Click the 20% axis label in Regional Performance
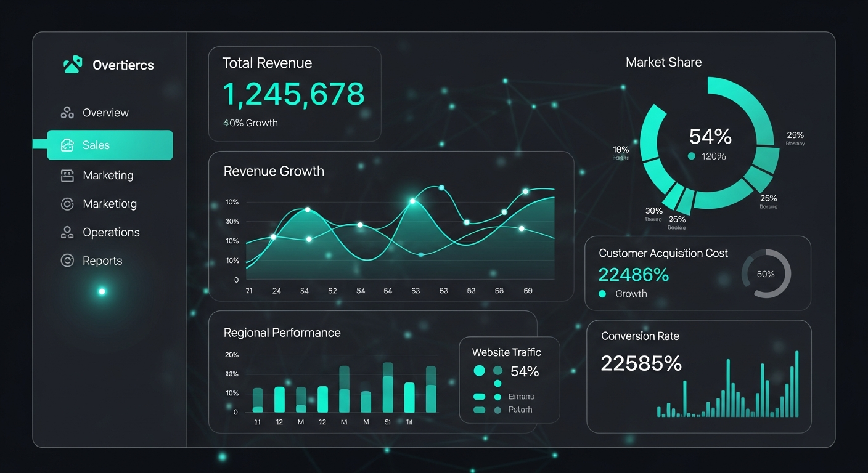 click(x=232, y=355)
